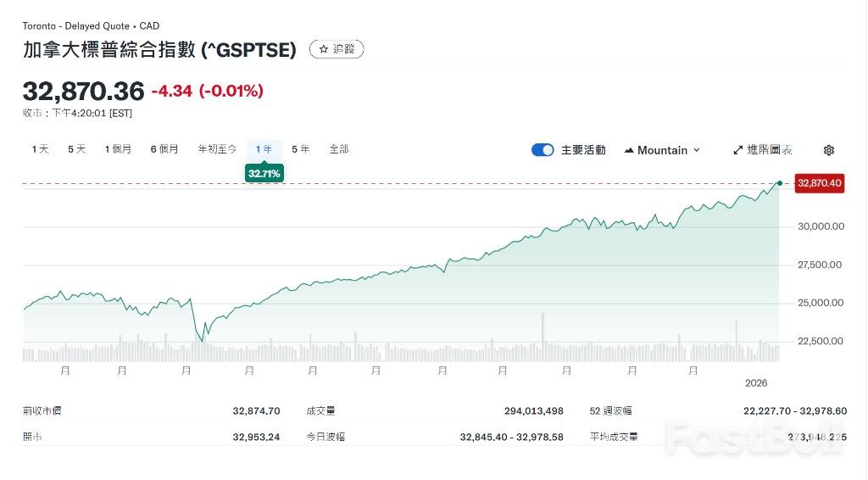Select the 1個月 range
Screen dimensions: 868x480
[x=118, y=149]
